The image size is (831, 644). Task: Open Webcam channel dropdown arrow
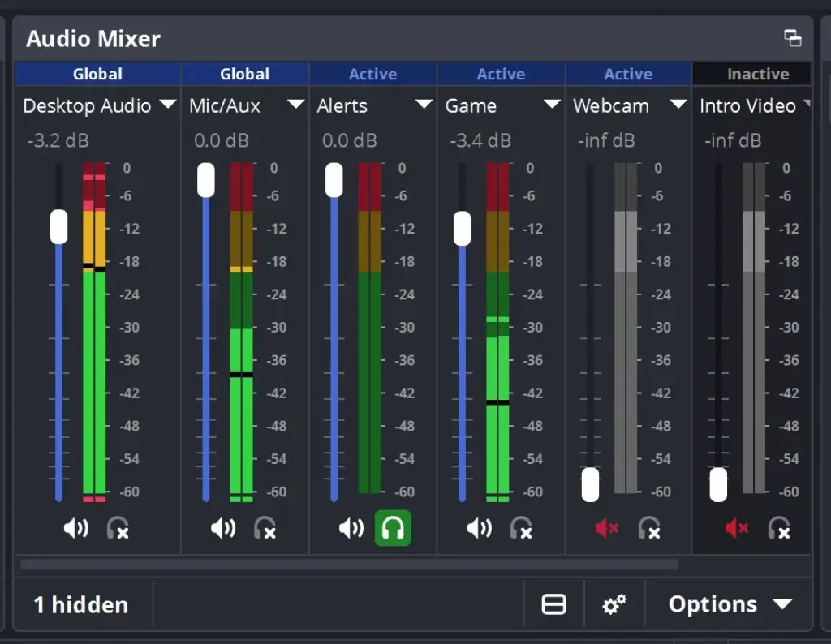click(679, 104)
